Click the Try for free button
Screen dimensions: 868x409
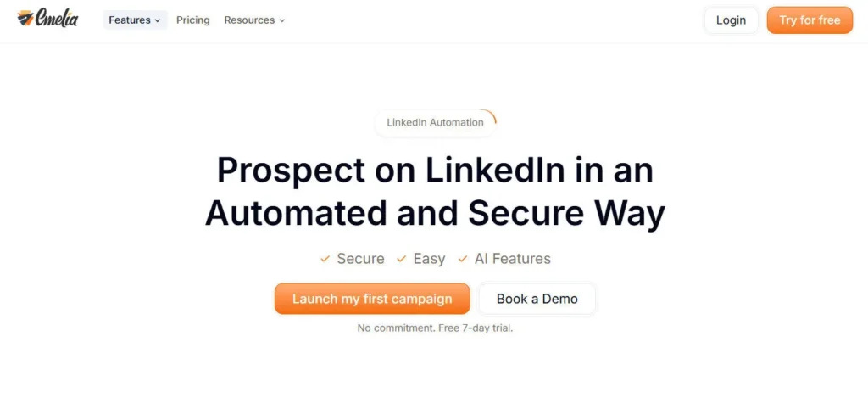tap(810, 20)
